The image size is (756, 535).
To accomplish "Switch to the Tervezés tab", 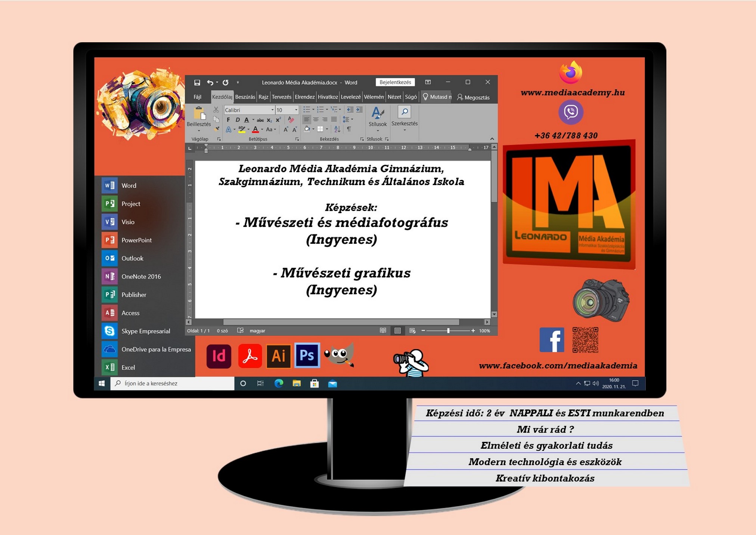I will pyautogui.click(x=282, y=97).
